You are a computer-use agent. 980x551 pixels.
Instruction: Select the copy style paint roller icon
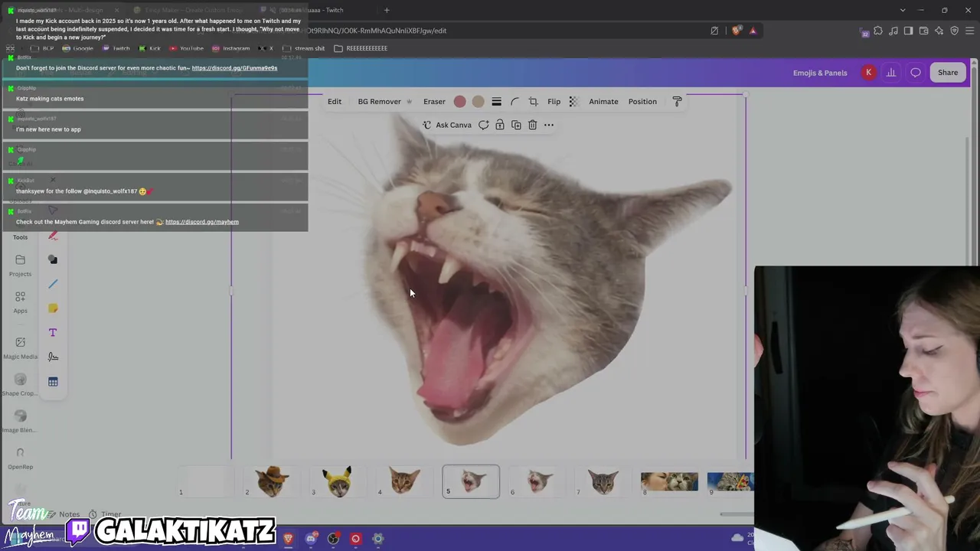[677, 102]
